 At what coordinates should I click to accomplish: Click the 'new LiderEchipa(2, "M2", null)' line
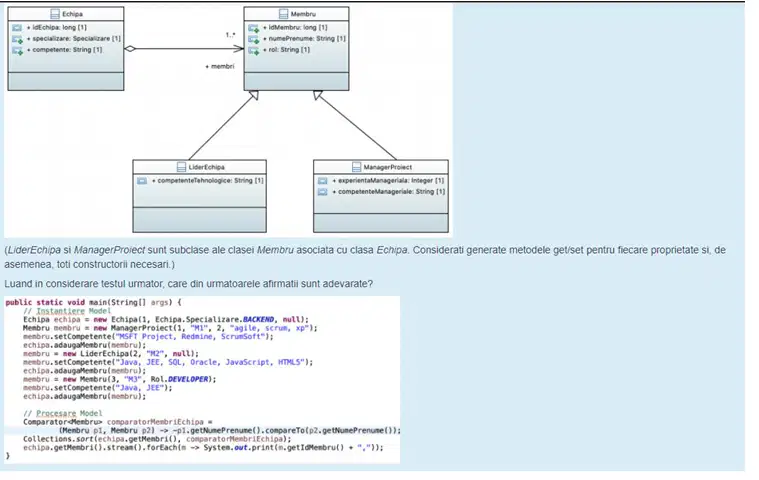pos(111,354)
